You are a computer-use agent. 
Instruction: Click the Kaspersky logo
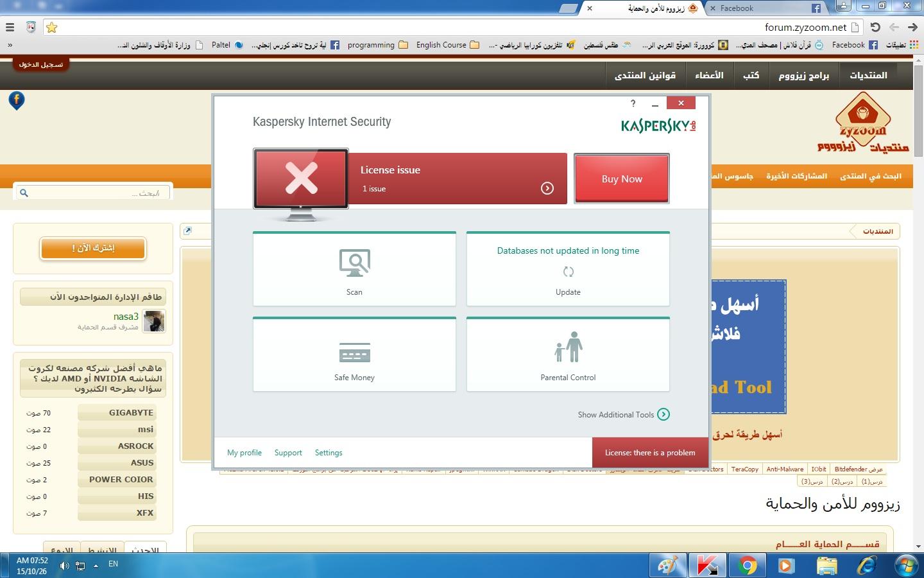(658, 125)
